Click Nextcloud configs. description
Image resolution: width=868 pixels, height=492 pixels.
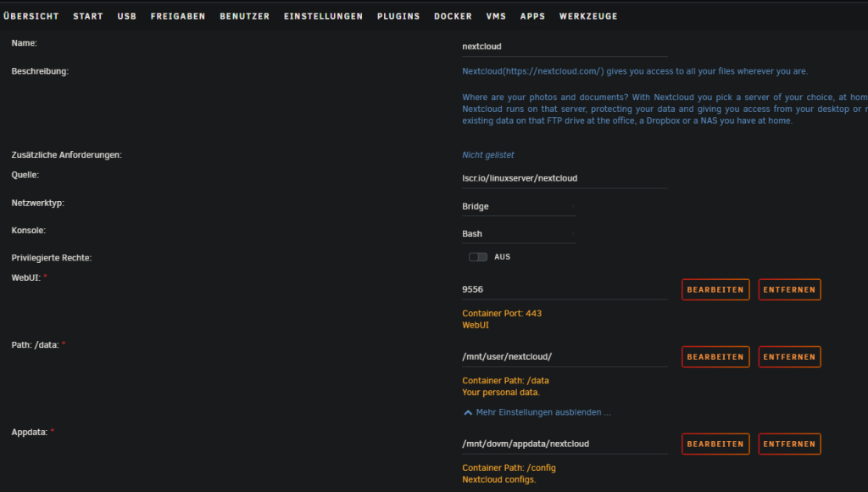tap(498, 480)
